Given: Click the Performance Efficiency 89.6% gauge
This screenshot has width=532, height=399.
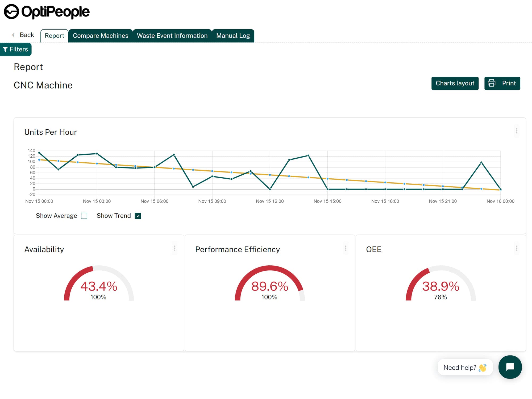Looking at the screenshot, I should pyautogui.click(x=270, y=283).
